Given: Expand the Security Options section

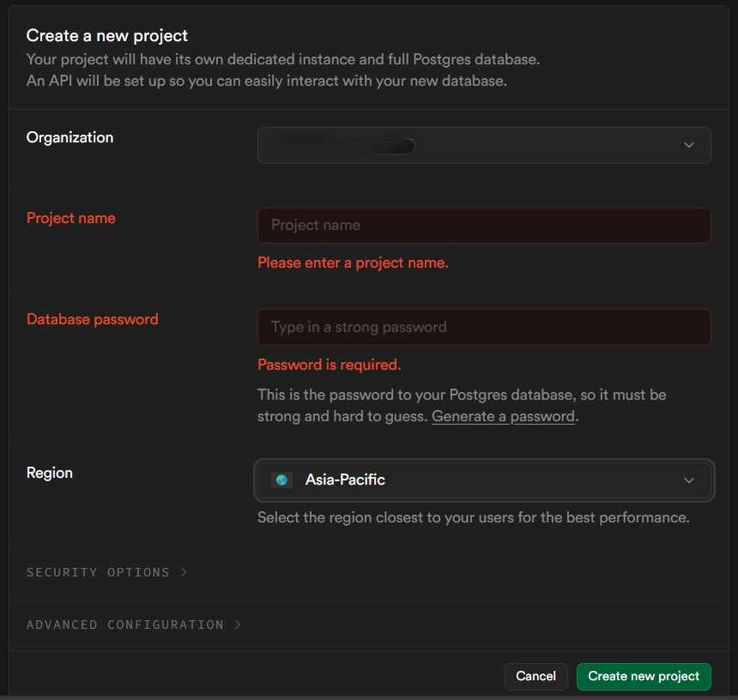Looking at the screenshot, I should (x=99, y=572).
